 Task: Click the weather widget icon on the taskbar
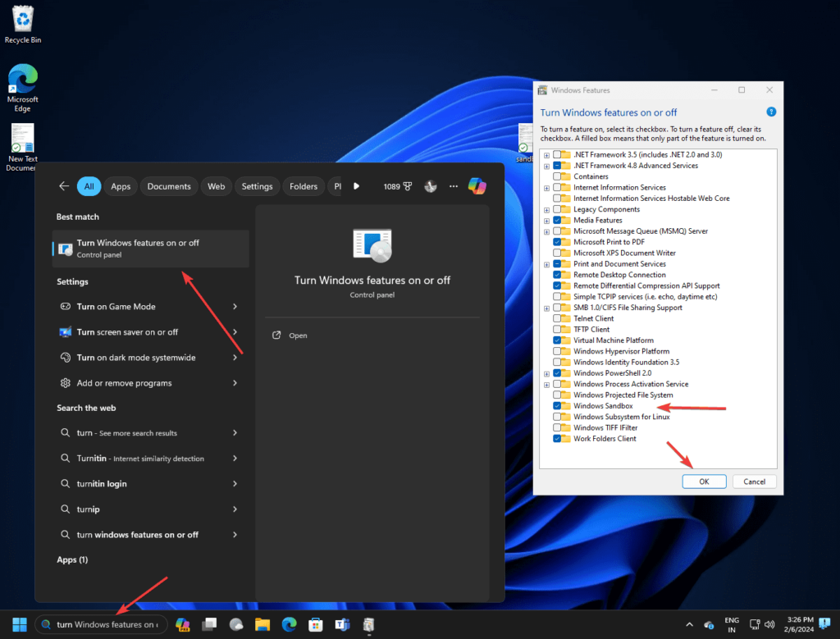pyautogui.click(x=236, y=624)
